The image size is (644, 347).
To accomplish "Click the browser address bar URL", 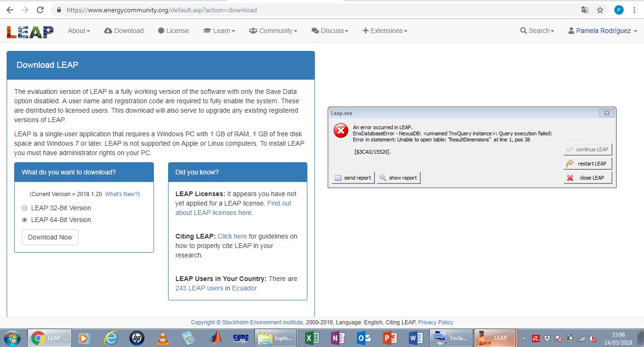I will click(x=161, y=10).
